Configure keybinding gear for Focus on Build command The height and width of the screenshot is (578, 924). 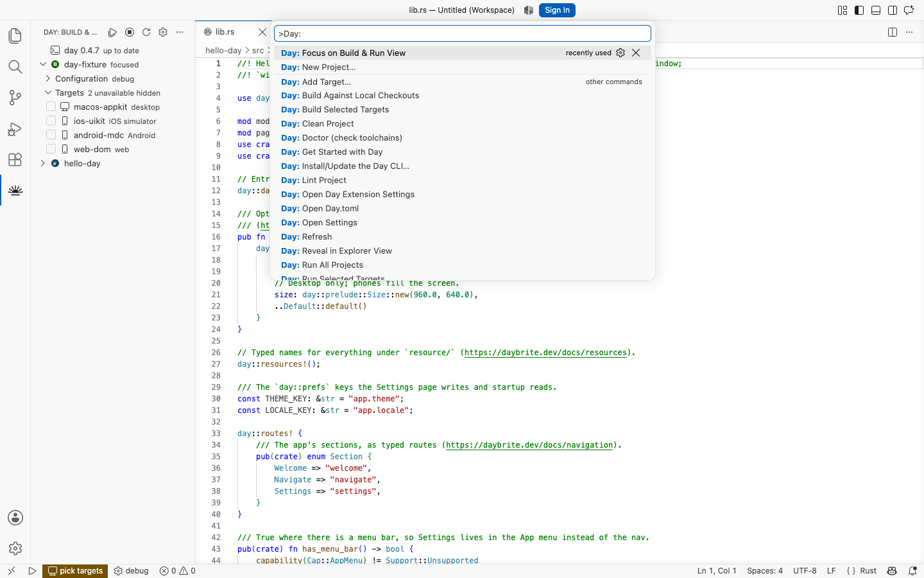point(620,53)
